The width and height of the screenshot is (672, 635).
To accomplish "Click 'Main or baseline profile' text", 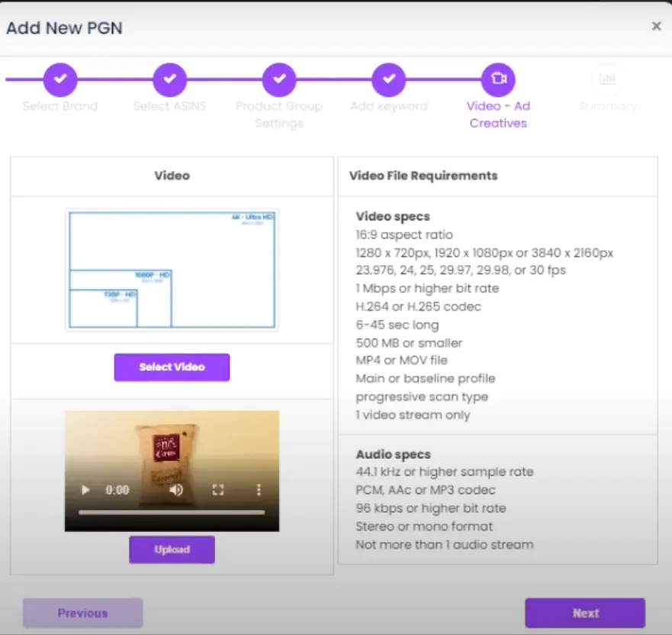I will pyautogui.click(x=426, y=379).
